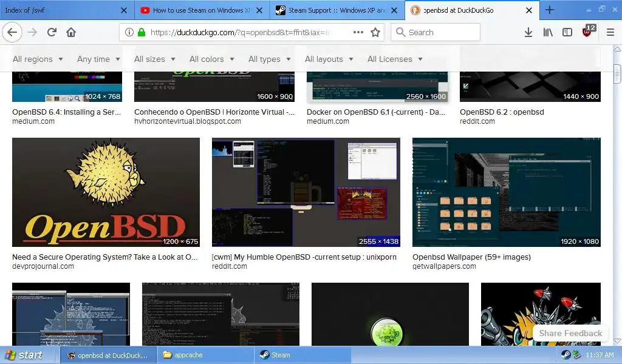Click Steam icon in system tray
Image resolution: width=622 pixels, height=364 pixels.
coord(566,355)
